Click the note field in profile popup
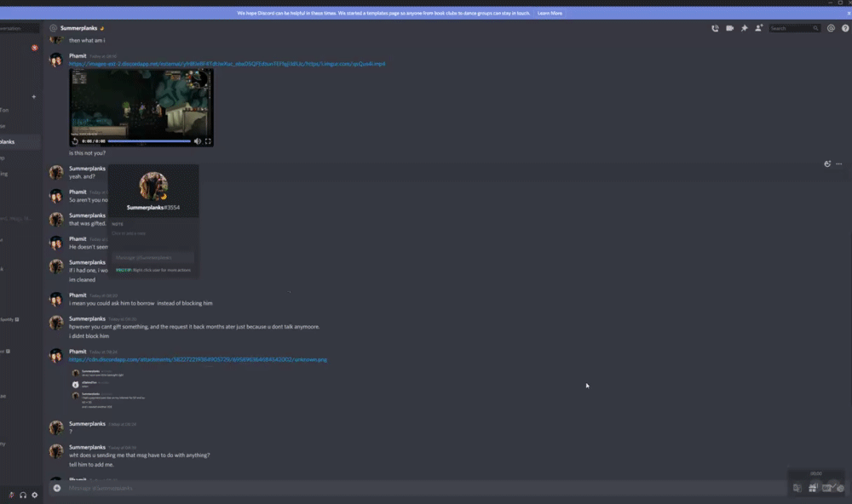The height and width of the screenshot is (504, 852). (153, 233)
